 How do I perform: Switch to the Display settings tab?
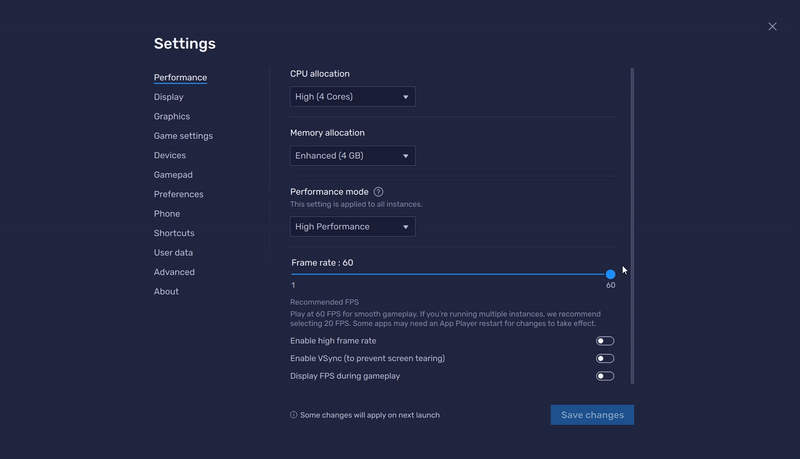[168, 97]
